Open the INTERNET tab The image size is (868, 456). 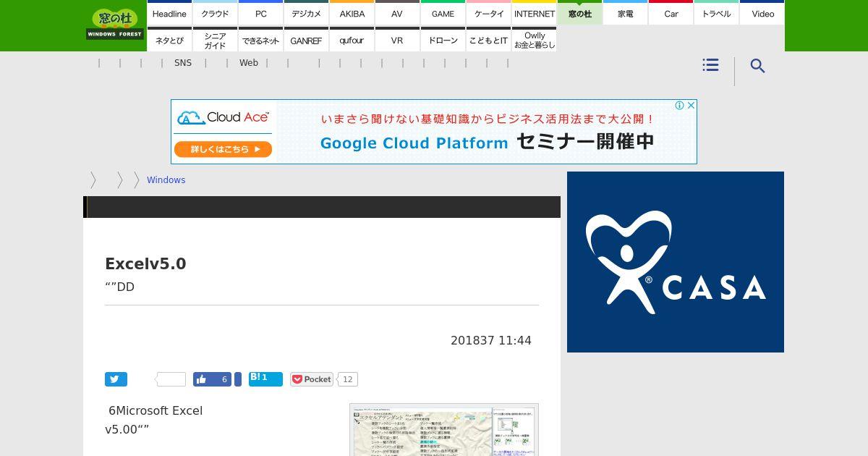534,13
